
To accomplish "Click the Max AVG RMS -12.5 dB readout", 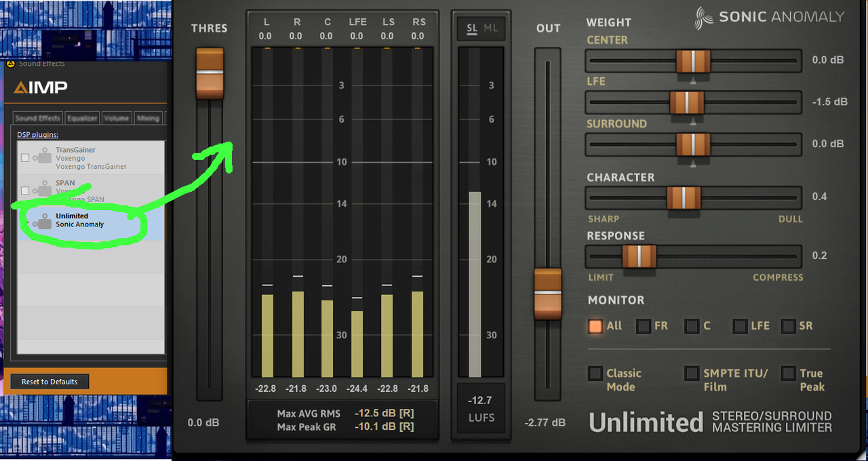I will (345, 414).
